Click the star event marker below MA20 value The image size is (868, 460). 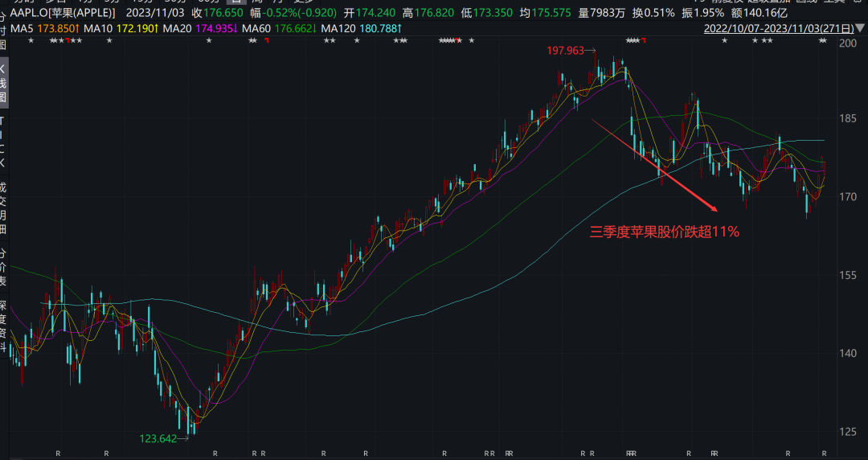(x=209, y=40)
